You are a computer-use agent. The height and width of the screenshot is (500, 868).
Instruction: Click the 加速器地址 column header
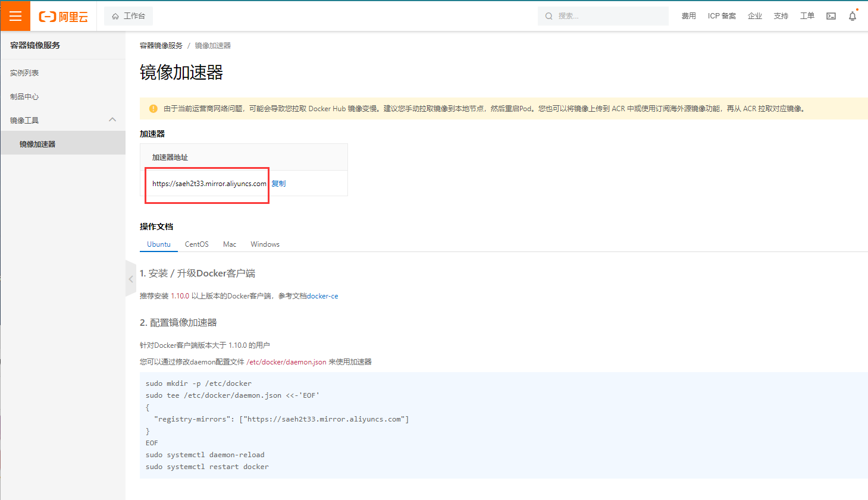tap(170, 158)
